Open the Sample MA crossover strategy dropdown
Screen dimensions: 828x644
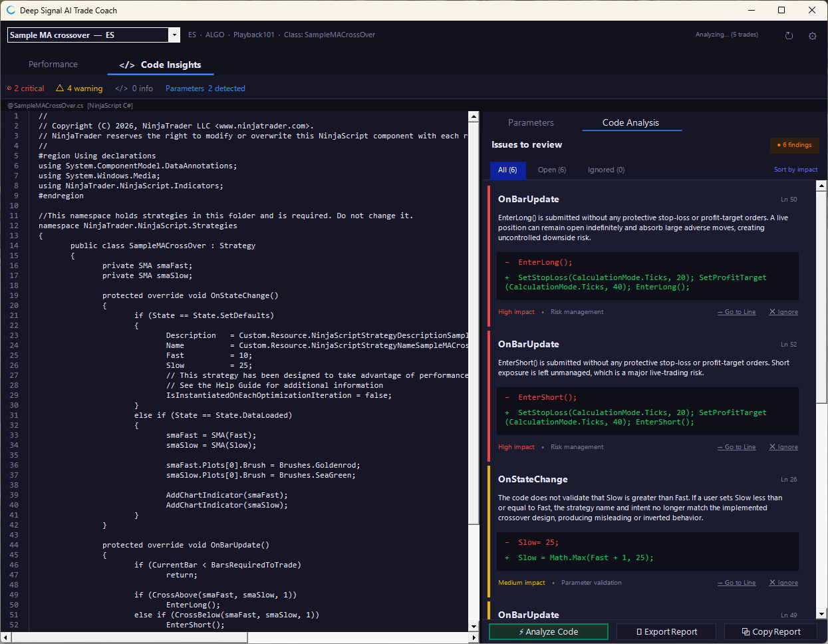click(x=94, y=35)
